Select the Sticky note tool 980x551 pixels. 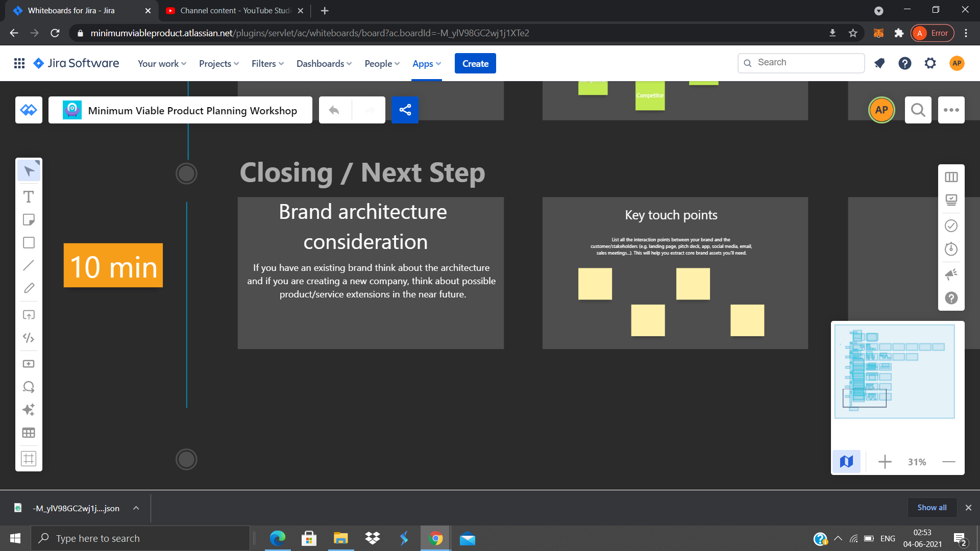tap(29, 220)
